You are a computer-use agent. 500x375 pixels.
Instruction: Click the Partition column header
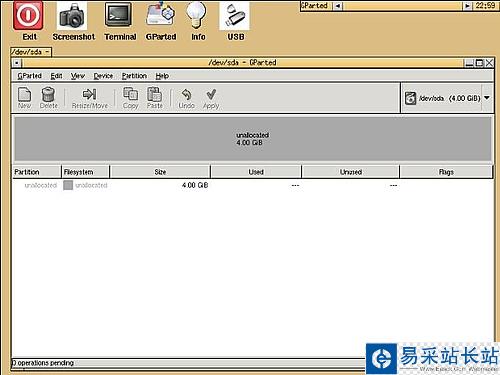[37, 172]
